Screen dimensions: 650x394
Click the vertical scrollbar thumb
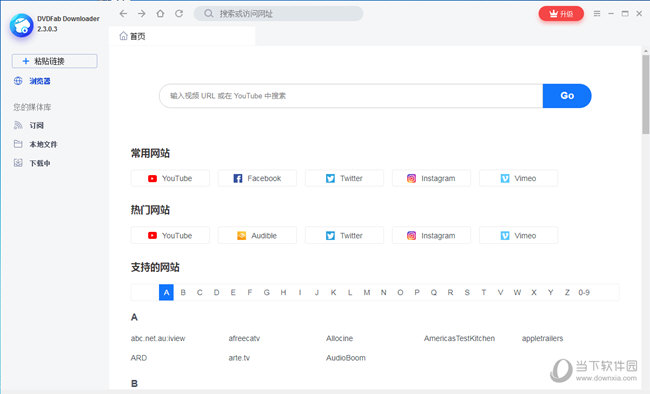[645, 95]
